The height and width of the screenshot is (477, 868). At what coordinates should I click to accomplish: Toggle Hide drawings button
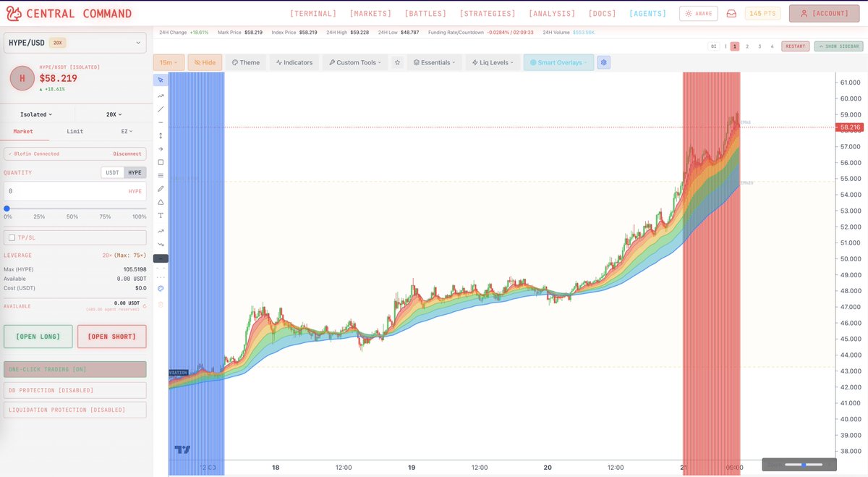205,62
